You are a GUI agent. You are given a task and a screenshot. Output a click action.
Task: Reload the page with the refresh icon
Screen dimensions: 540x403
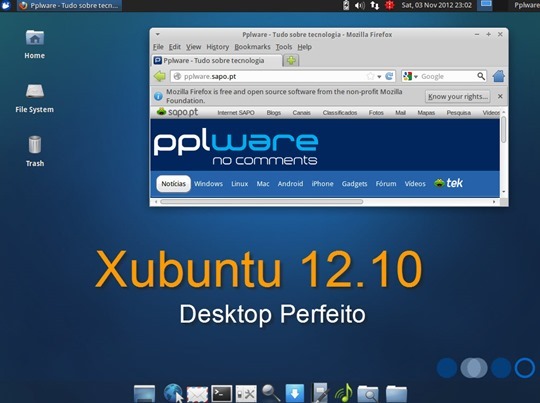click(389, 76)
